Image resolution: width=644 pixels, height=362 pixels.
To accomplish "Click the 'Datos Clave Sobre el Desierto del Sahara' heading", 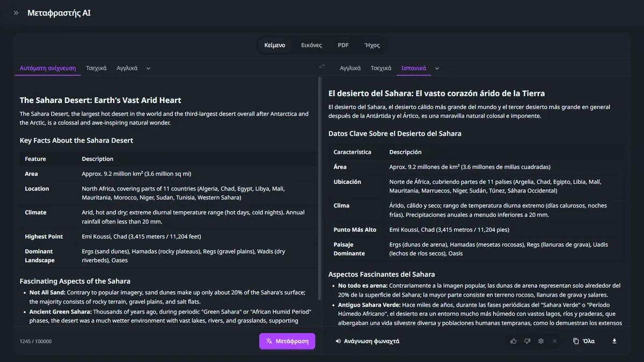I will pos(395,134).
